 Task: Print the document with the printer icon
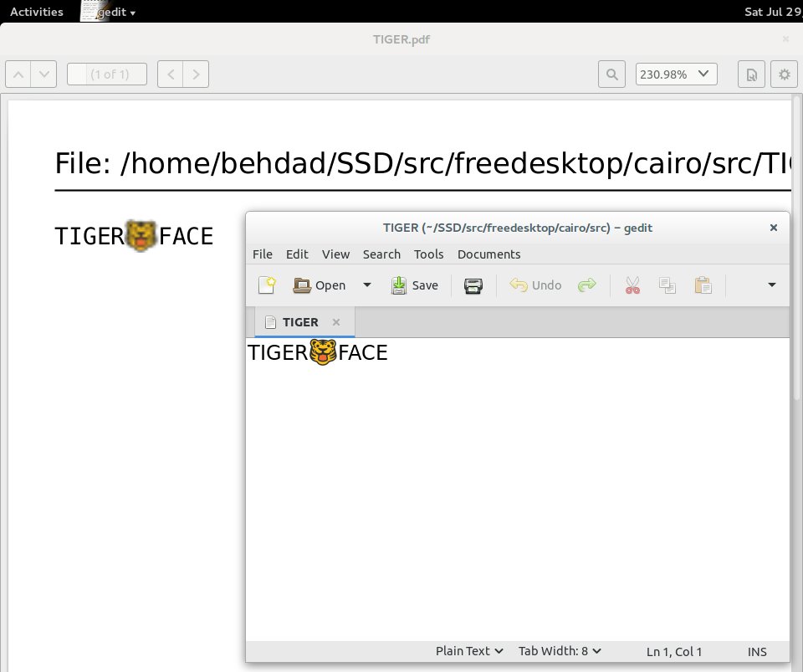pos(473,285)
